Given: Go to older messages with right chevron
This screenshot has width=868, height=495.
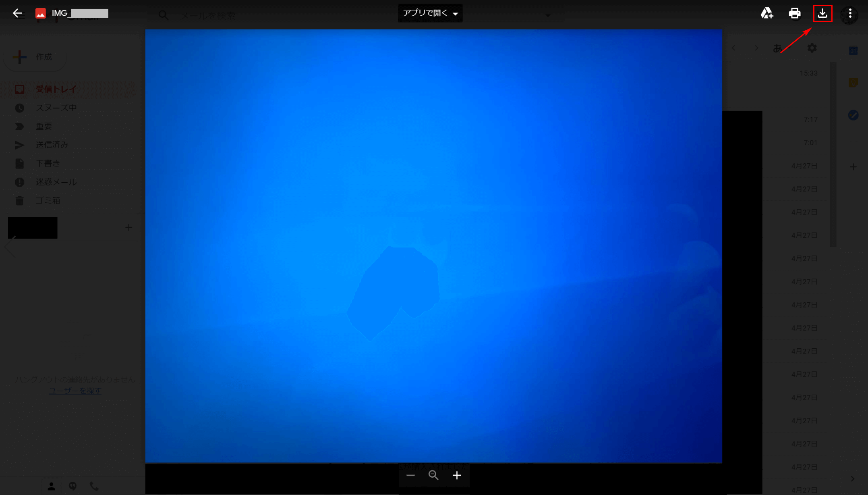Looking at the screenshot, I should (756, 48).
